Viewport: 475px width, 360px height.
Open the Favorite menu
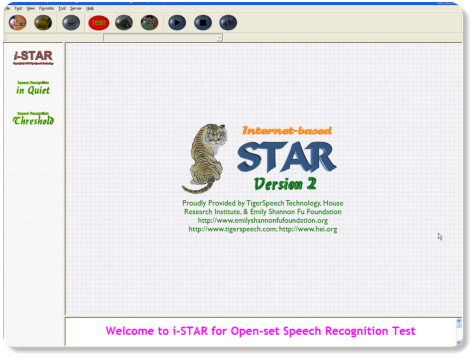tap(46, 8)
